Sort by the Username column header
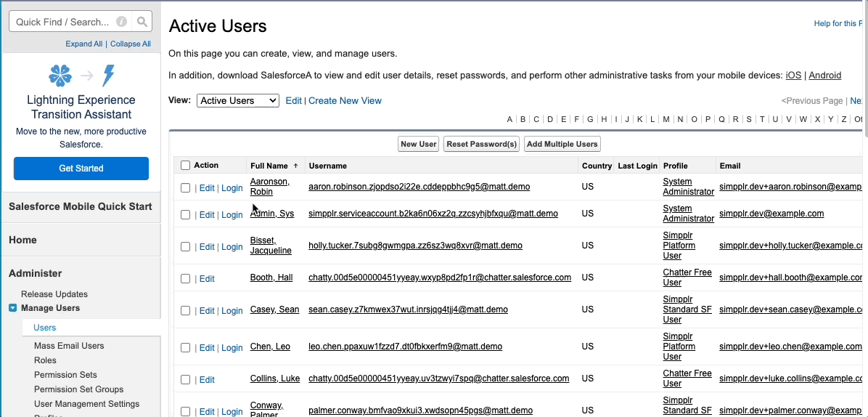868x417 pixels. [328, 166]
